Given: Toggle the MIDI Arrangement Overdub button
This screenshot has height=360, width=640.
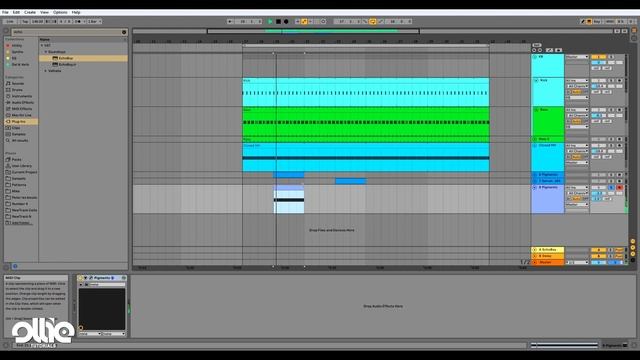Looking at the screenshot, I should [297, 21].
